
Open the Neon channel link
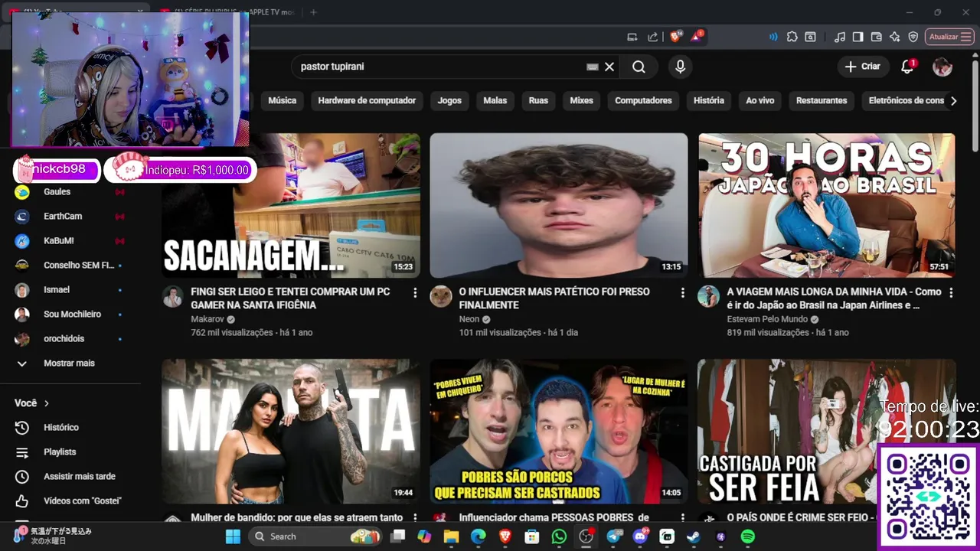[x=469, y=319]
